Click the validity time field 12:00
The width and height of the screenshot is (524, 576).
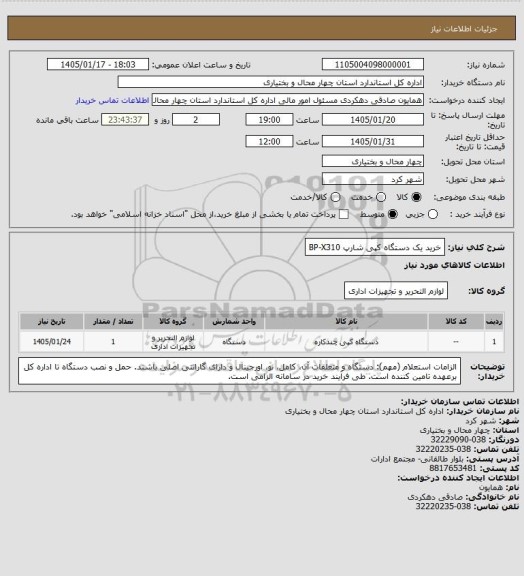click(x=269, y=141)
